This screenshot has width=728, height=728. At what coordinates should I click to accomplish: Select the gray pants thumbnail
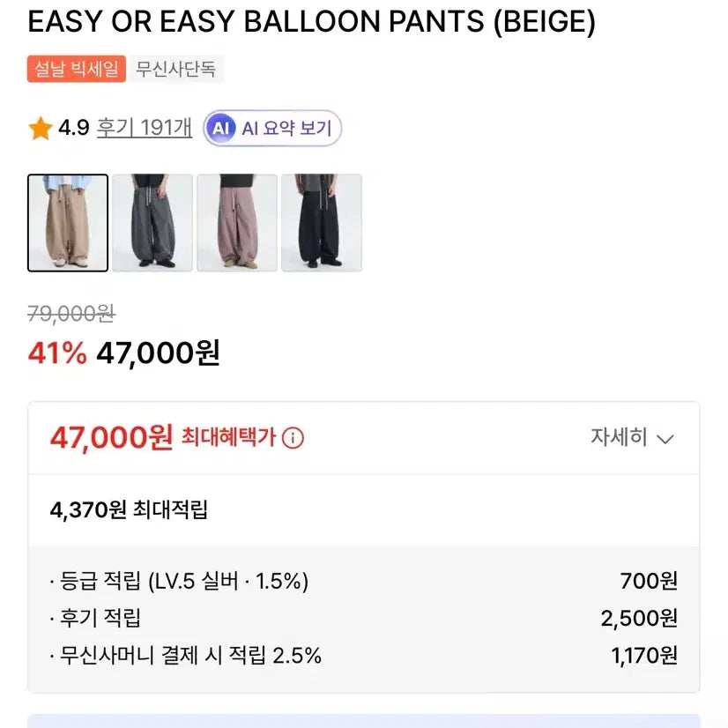tap(152, 223)
